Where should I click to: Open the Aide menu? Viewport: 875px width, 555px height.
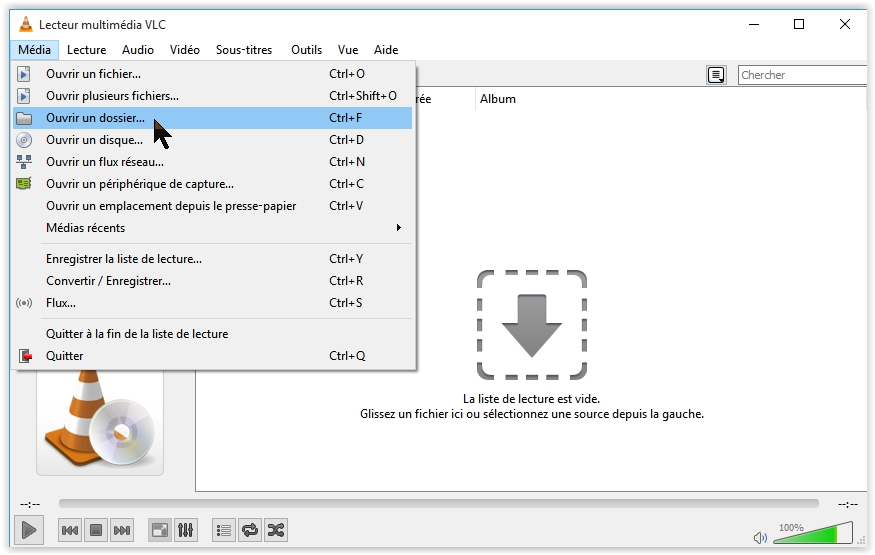[386, 50]
